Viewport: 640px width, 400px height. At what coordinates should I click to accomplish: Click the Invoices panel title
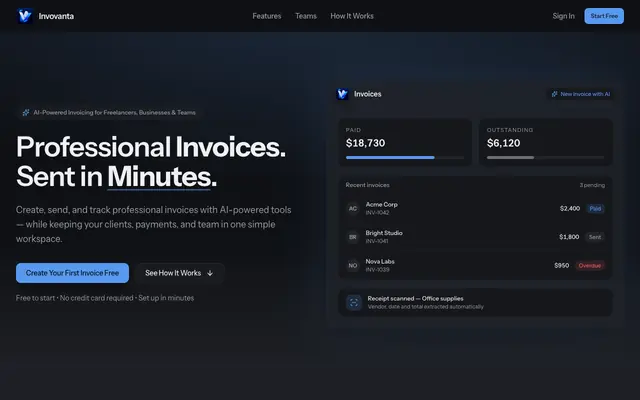367,94
